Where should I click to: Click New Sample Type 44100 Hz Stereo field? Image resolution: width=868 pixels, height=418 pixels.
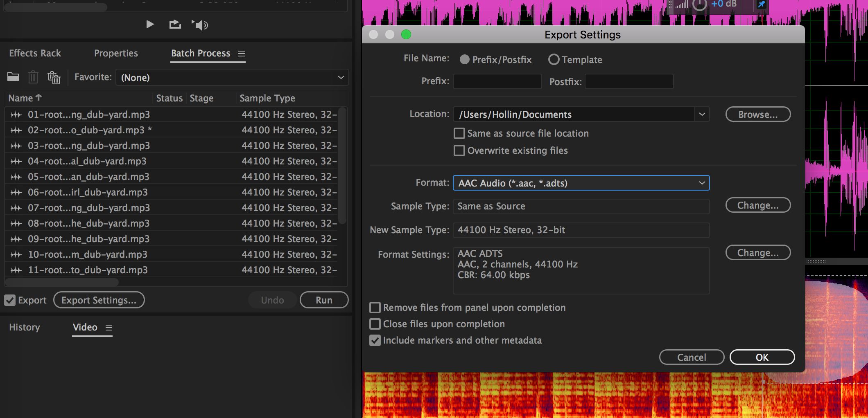click(x=581, y=230)
